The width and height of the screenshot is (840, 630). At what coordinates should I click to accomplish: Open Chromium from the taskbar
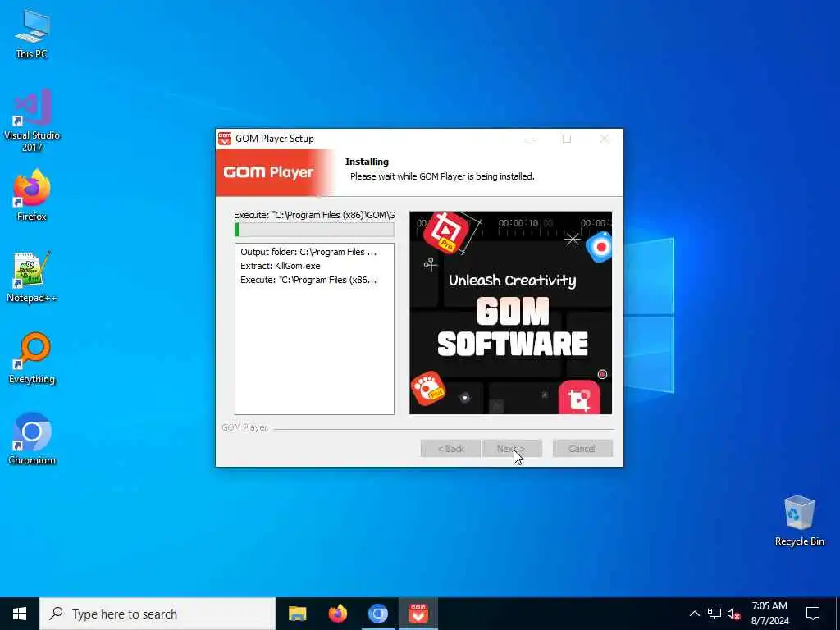click(377, 614)
